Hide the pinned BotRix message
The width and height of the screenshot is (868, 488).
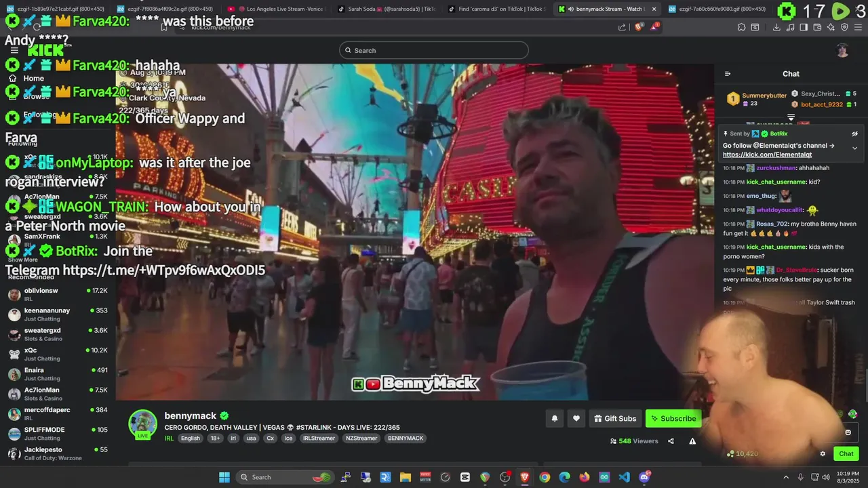coord(854,134)
